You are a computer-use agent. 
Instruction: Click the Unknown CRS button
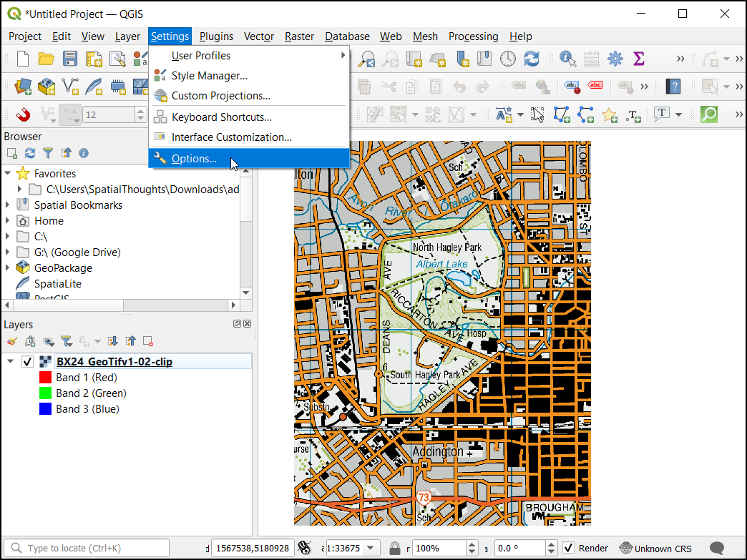coord(655,549)
